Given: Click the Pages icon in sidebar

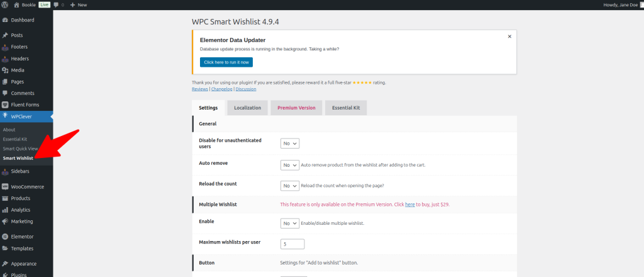Looking at the screenshot, I should tap(5, 82).
